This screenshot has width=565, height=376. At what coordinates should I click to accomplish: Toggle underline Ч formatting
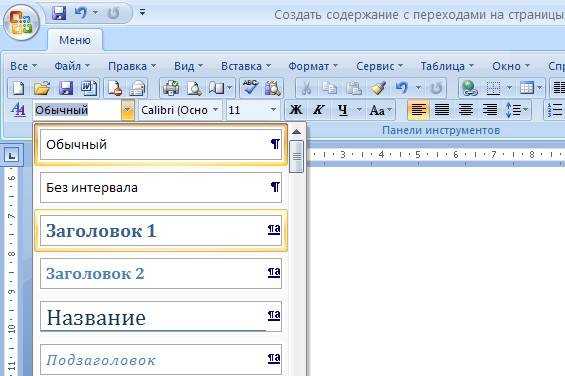pos(343,110)
